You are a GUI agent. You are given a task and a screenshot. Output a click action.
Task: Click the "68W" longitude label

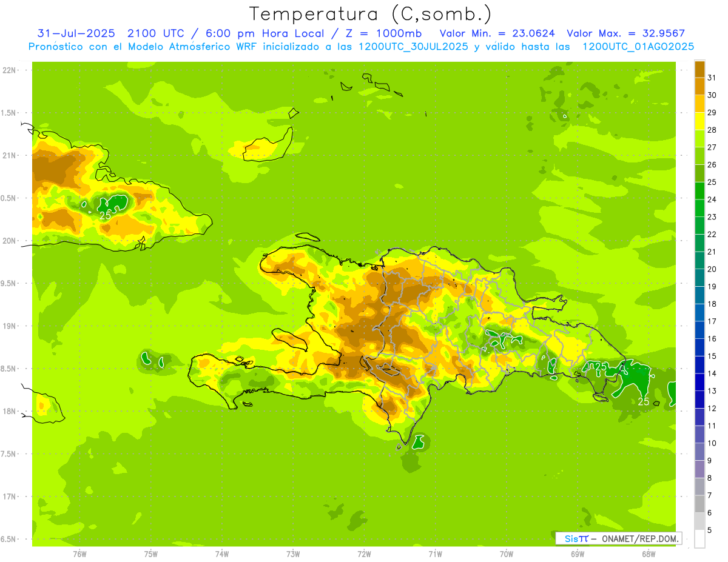tap(649, 554)
